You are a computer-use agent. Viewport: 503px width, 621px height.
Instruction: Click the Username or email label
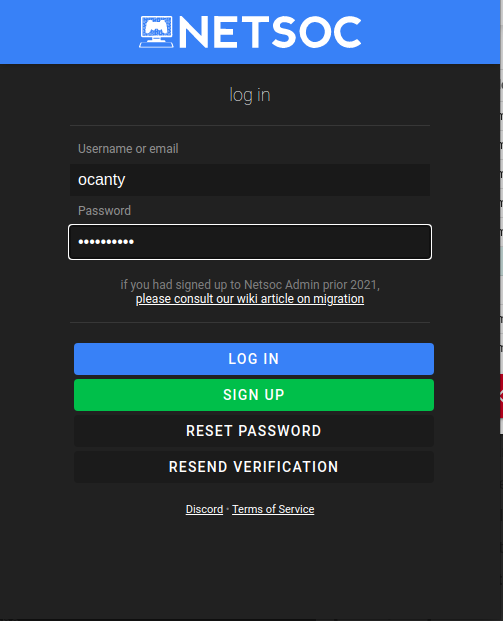click(128, 149)
